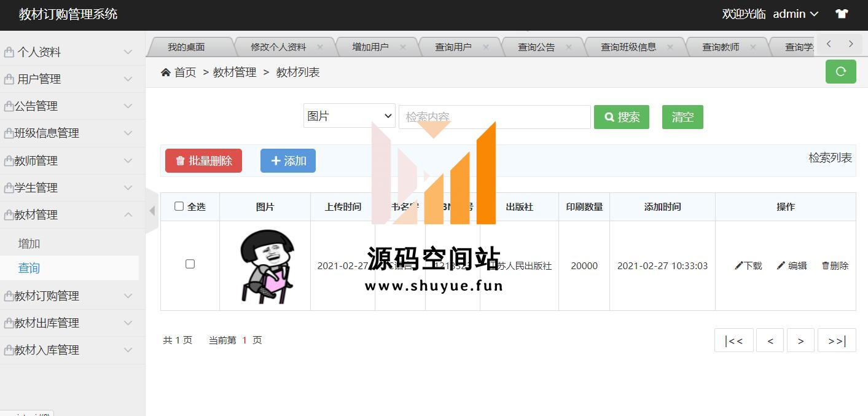Collapse sidebar with the left arrow handle
868x416 pixels.
(152, 211)
